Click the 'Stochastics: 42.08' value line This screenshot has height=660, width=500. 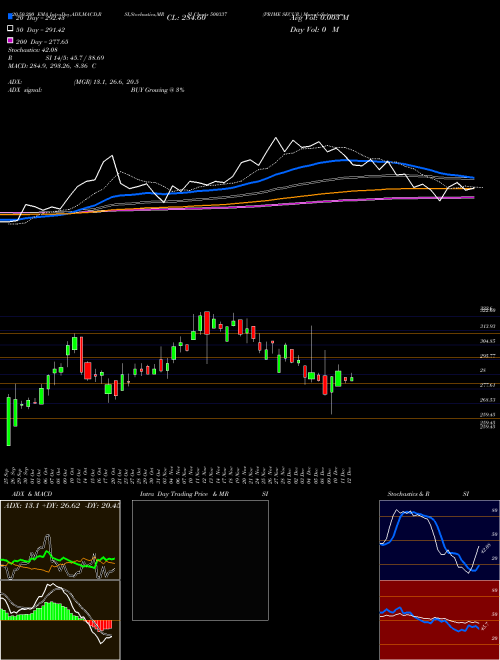point(32,50)
